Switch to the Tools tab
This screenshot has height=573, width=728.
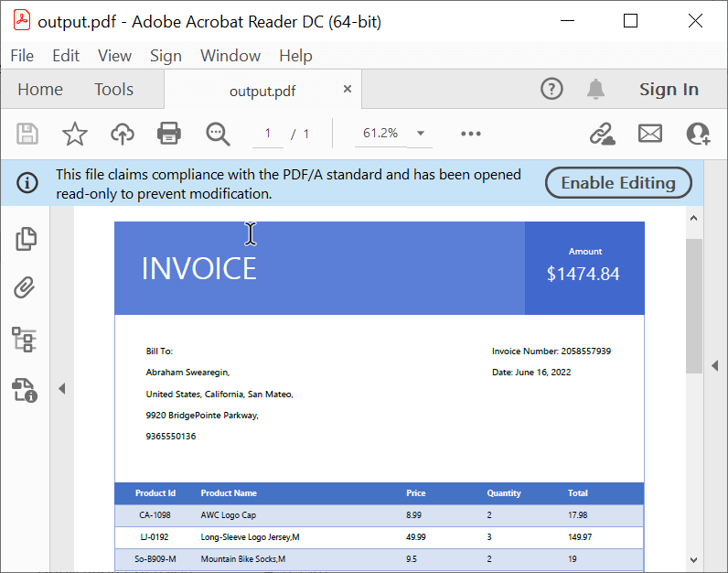point(113,89)
